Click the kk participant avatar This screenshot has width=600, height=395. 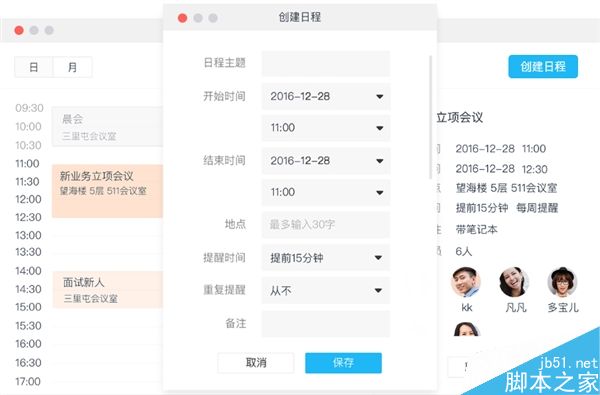point(466,282)
